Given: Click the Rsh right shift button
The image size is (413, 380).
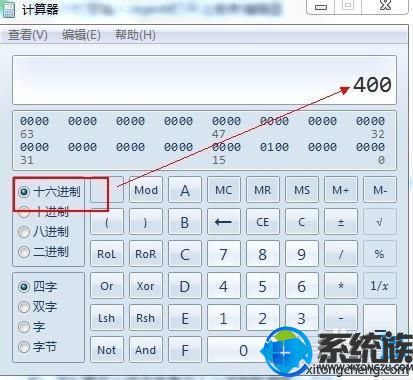Looking at the screenshot, I should (x=146, y=318).
